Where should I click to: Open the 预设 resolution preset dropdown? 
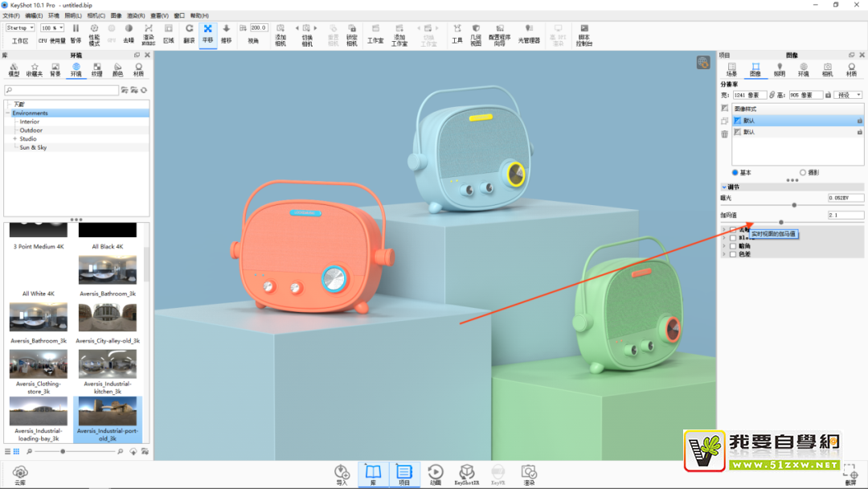click(x=850, y=95)
